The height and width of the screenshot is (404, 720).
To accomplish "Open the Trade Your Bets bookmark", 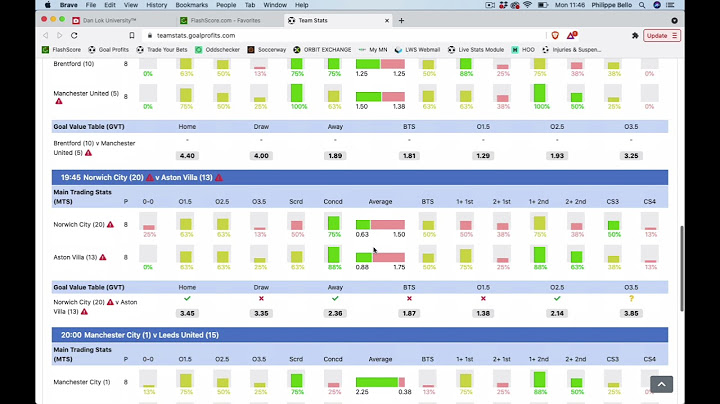I will pos(162,50).
